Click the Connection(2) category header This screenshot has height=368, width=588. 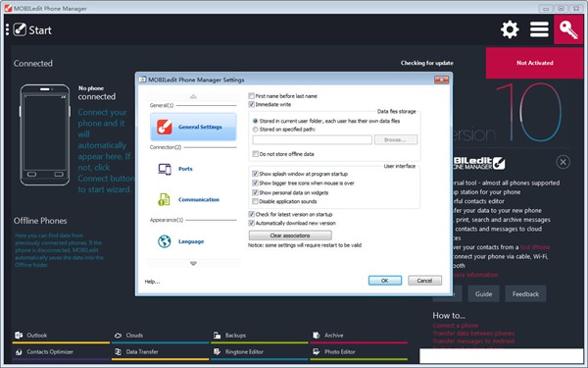166,147
